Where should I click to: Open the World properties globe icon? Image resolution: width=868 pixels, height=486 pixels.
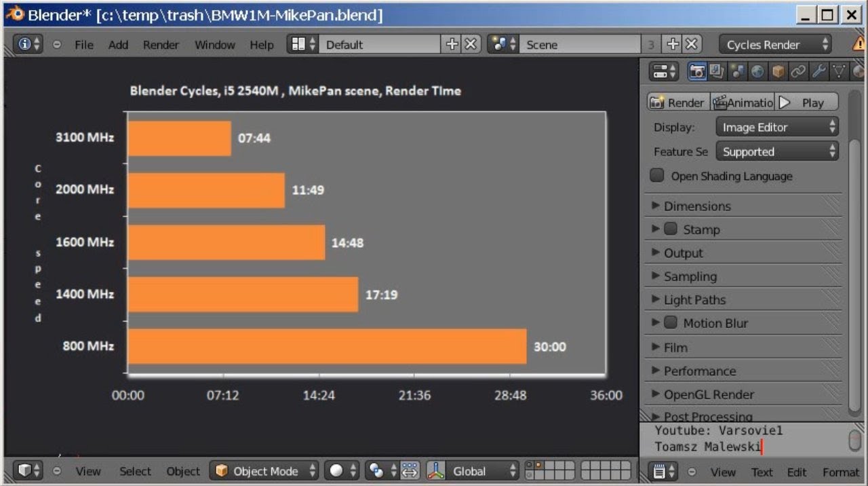(757, 71)
